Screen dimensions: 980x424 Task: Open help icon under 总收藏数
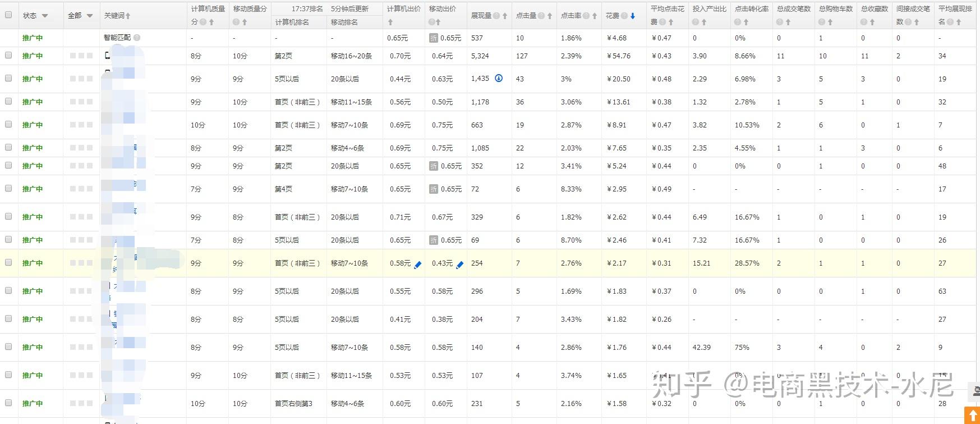pyautogui.click(x=864, y=22)
